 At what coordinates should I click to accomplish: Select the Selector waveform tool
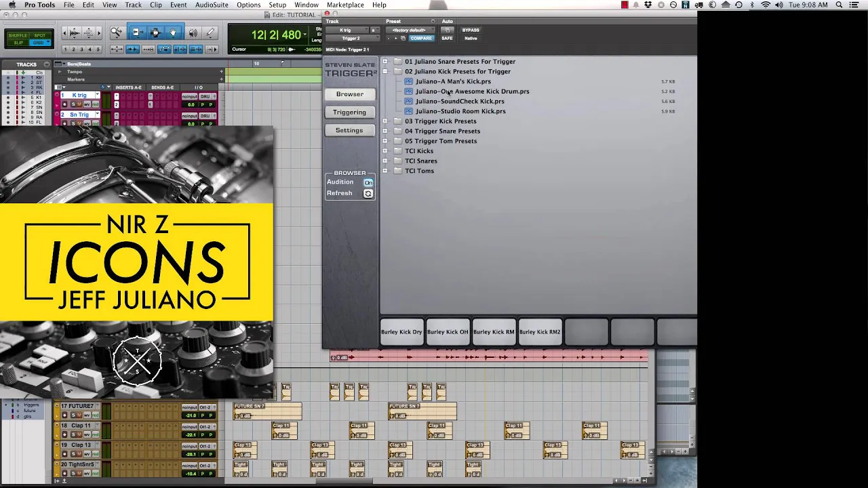[156, 33]
